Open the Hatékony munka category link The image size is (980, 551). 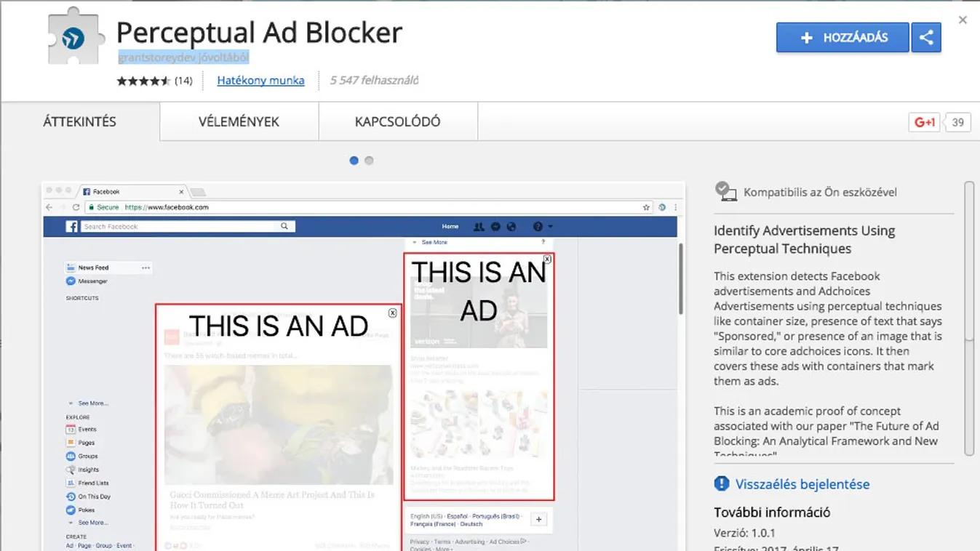pos(260,81)
